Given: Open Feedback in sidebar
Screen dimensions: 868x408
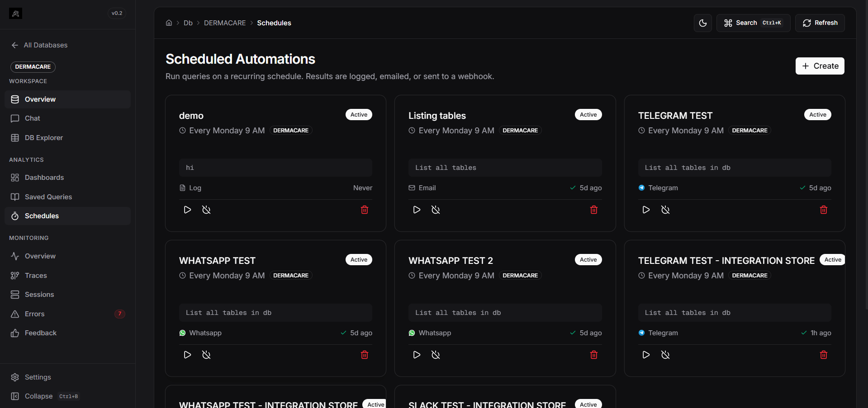Looking at the screenshot, I should [67, 333].
